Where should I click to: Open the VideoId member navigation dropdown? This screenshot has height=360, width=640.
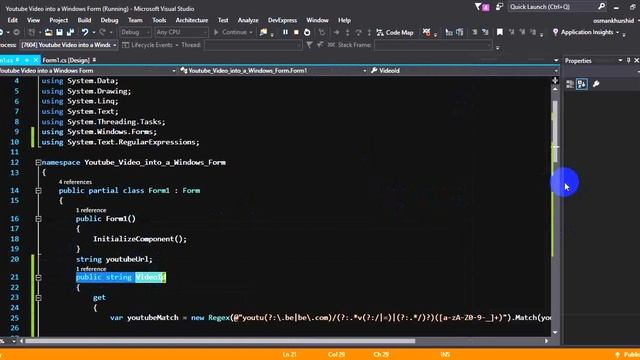click(x=464, y=71)
